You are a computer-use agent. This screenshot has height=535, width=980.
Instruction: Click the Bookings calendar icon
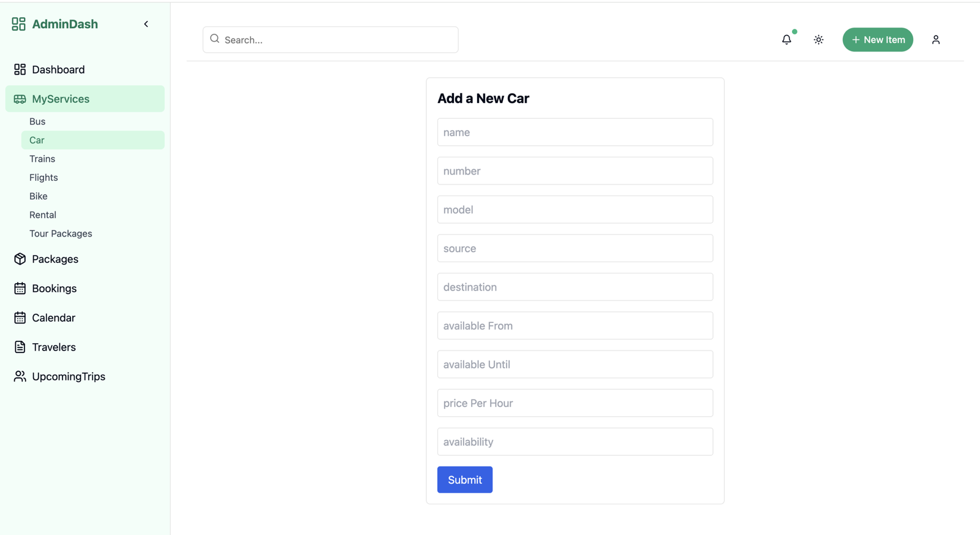(x=20, y=288)
